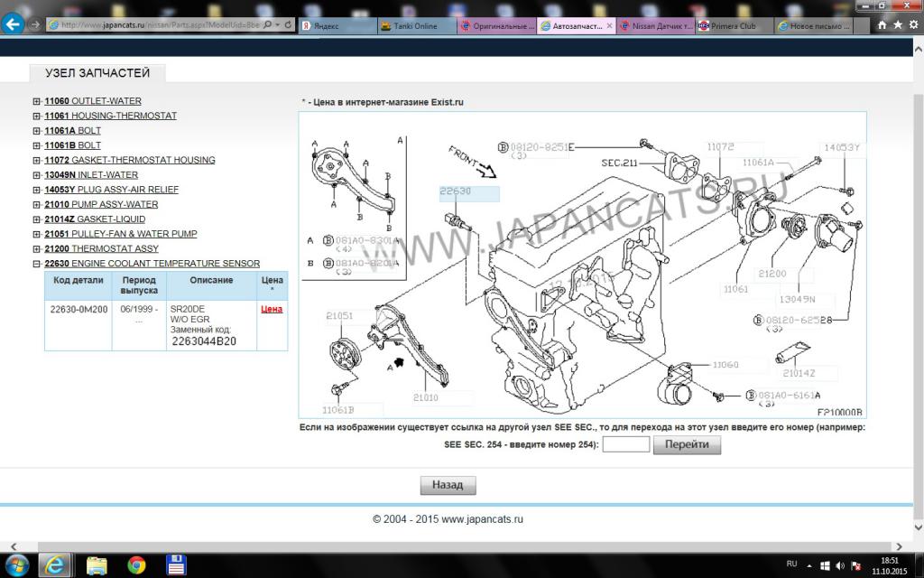
Task: Click the Перейти button
Action: (687, 444)
